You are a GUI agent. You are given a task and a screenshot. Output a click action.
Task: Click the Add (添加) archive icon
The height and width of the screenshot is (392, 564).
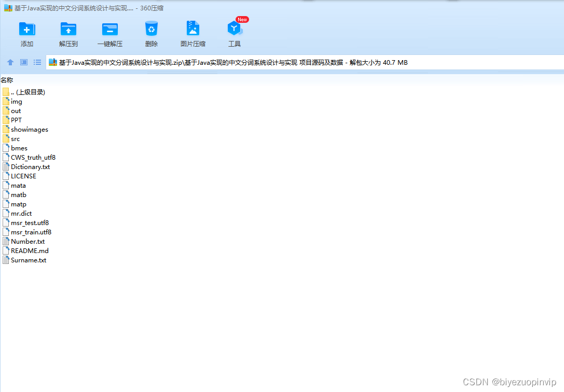tap(27, 29)
